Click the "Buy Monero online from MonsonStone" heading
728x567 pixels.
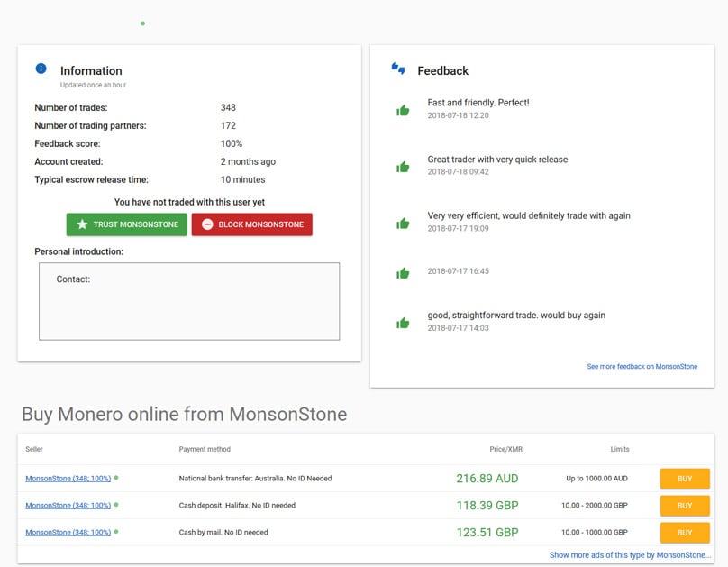[185, 415]
